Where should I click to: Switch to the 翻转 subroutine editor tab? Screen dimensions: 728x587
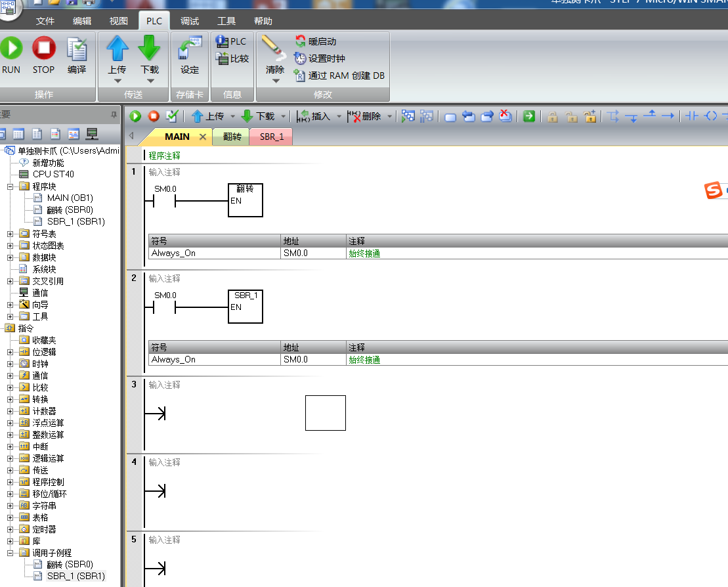[232, 137]
